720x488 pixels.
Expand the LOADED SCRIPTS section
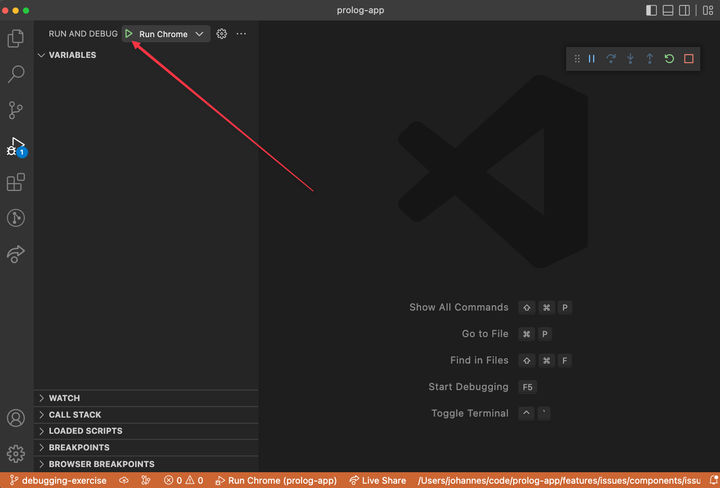point(146,431)
